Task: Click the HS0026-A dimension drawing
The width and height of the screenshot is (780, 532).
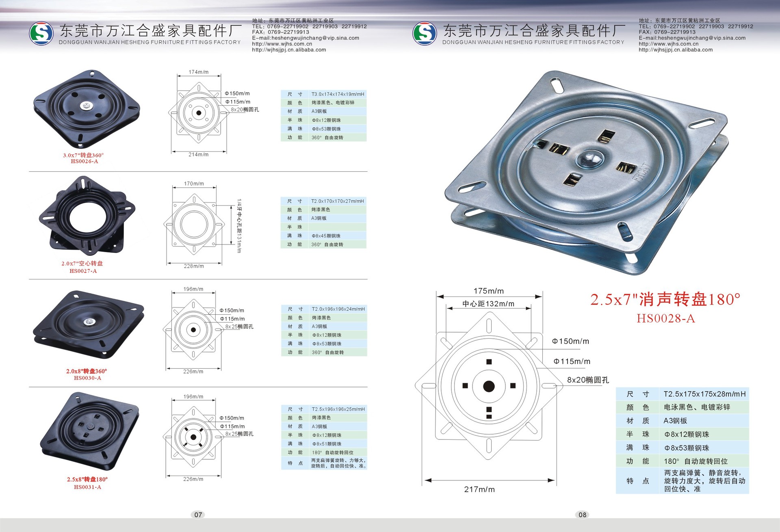Action: tap(199, 113)
